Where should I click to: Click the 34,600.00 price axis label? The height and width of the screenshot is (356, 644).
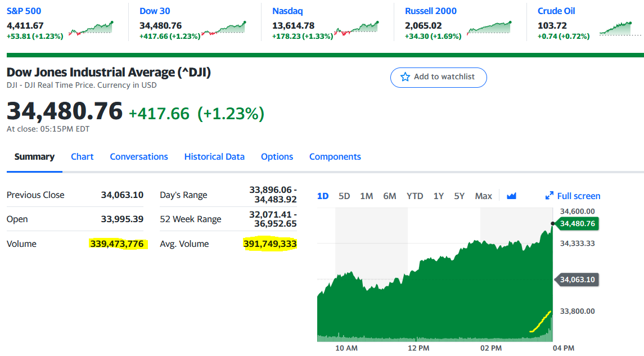pyautogui.click(x=577, y=211)
